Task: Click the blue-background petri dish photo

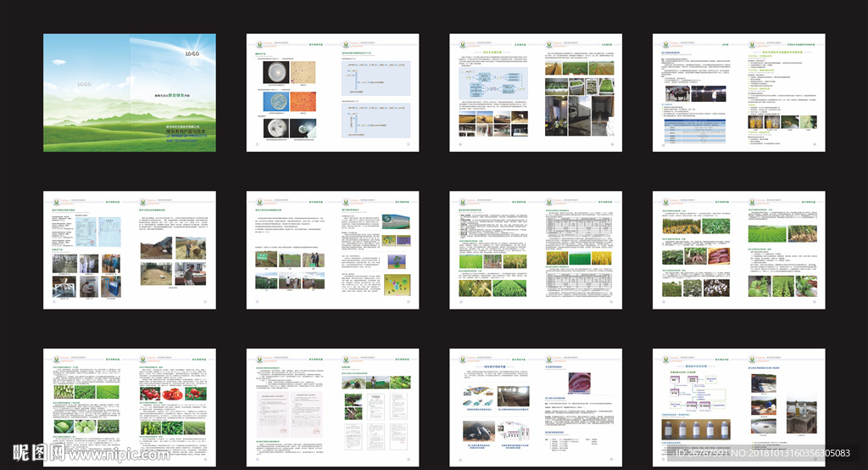Action: (x=275, y=102)
